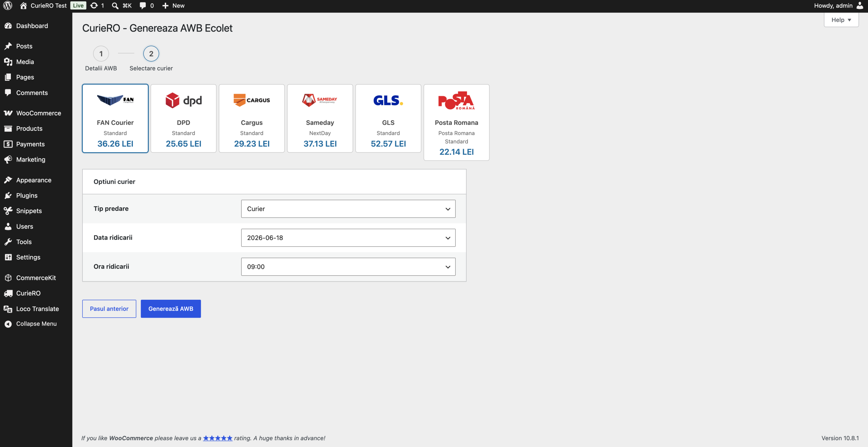This screenshot has height=447, width=868.
Task: Click the New admin bar link
Action: [178, 5]
